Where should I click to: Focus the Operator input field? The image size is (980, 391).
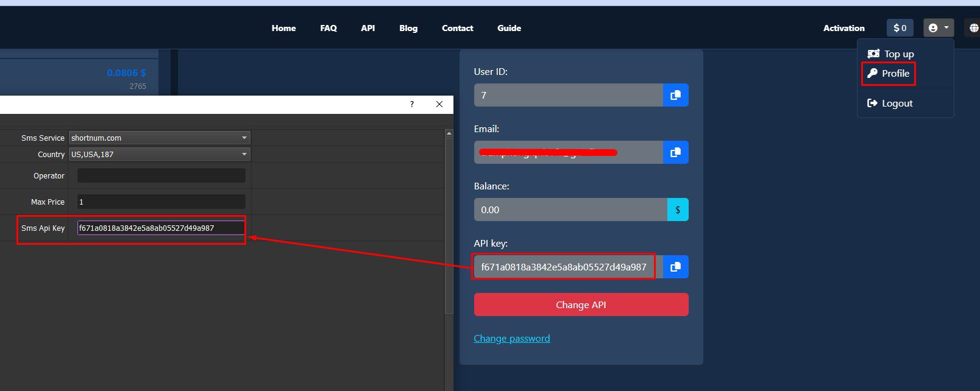coord(162,175)
